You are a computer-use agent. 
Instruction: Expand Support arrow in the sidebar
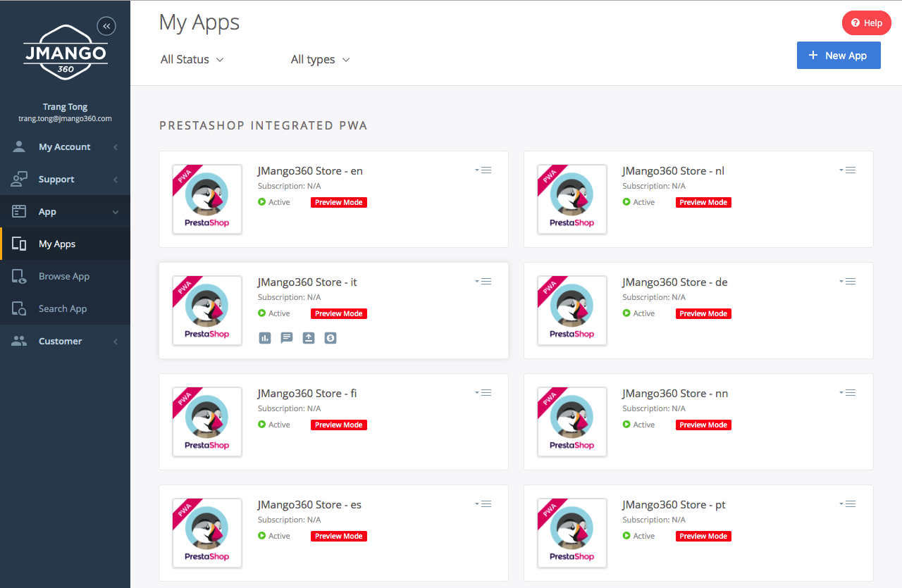point(116,180)
